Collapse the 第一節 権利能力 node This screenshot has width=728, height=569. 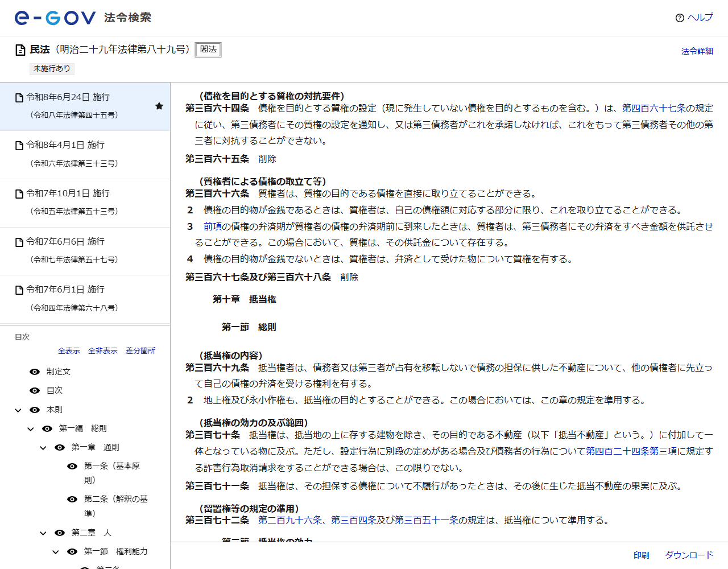point(56,552)
